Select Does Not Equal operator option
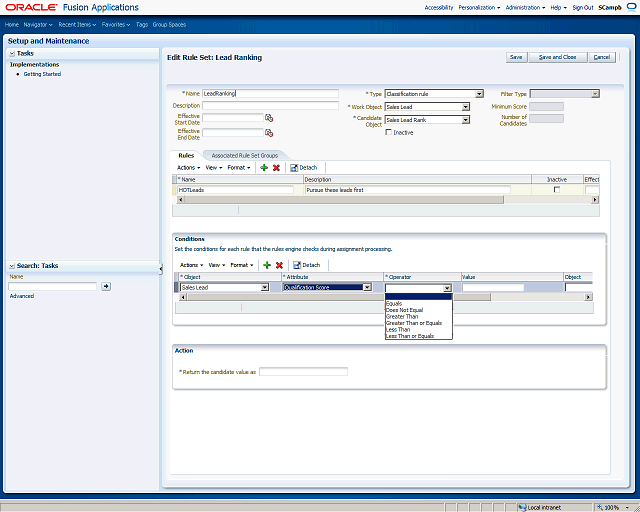Viewport: 640px width, 512px height. [419, 310]
